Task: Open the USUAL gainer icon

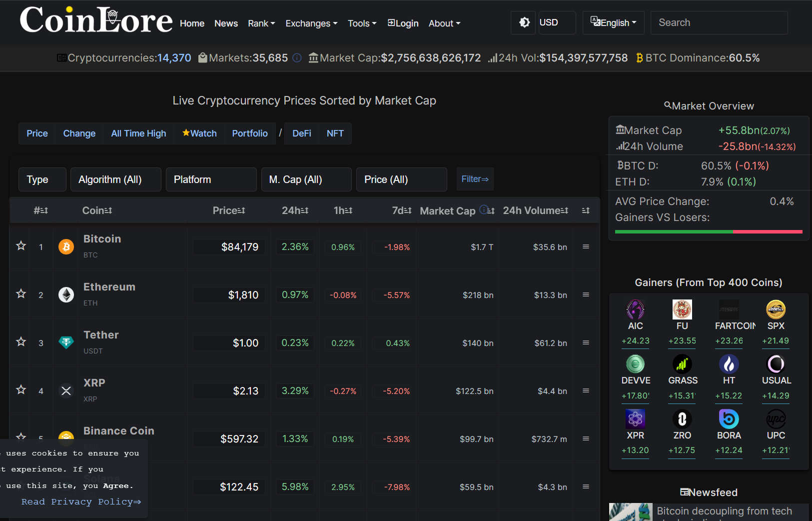Action: [776, 364]
